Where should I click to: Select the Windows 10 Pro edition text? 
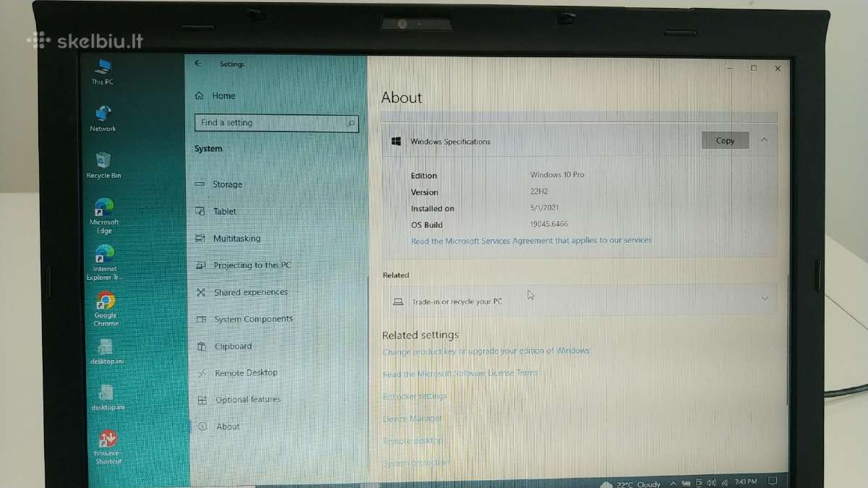(557, 175)
